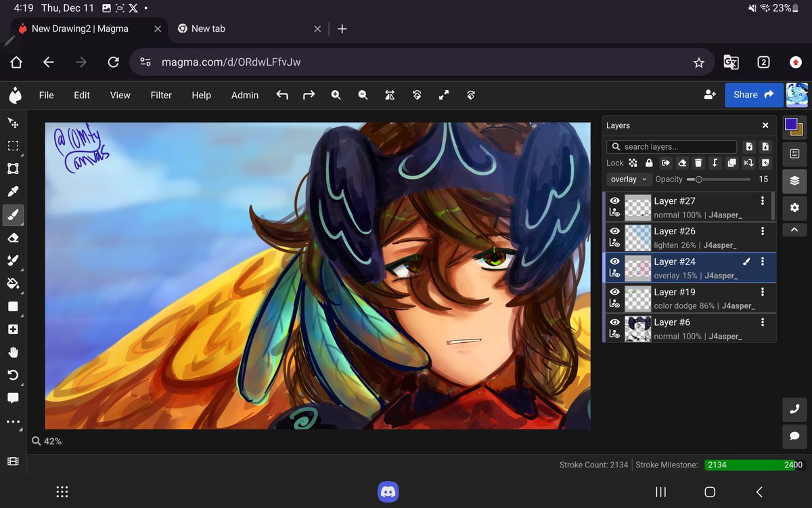Open the Admin menu
This screenshot has width=812, height=508.
(245, 96)
